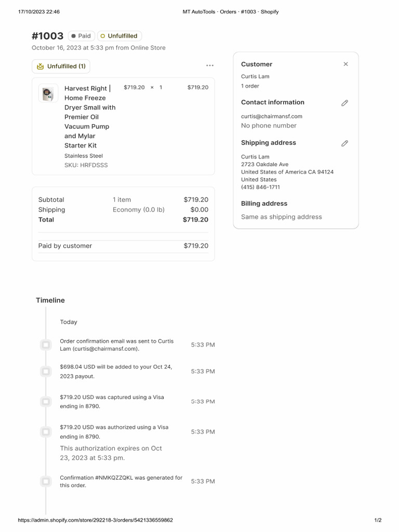
Task: Click the Harvest Right product thumbnail
Action: [48, 94]
